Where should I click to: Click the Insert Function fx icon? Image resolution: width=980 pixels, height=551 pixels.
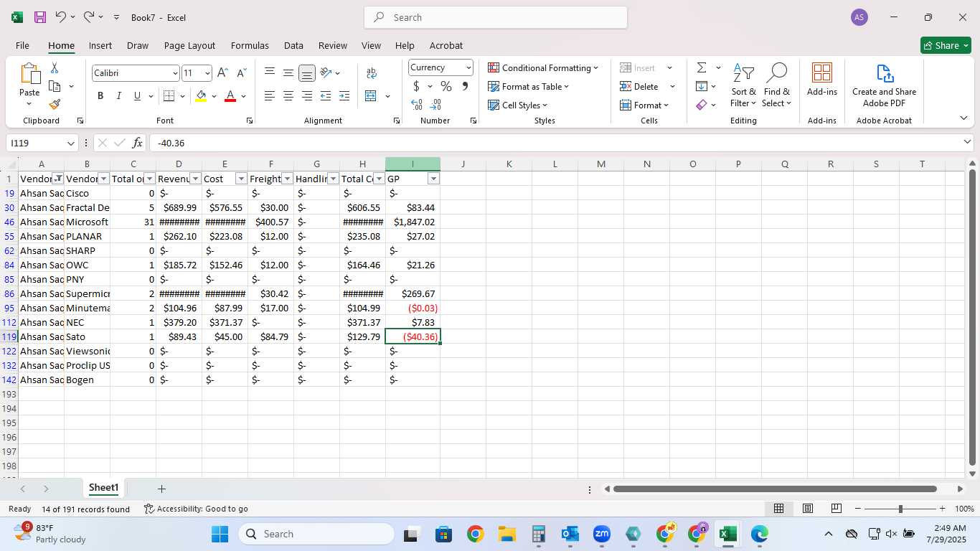click(138, 143)
